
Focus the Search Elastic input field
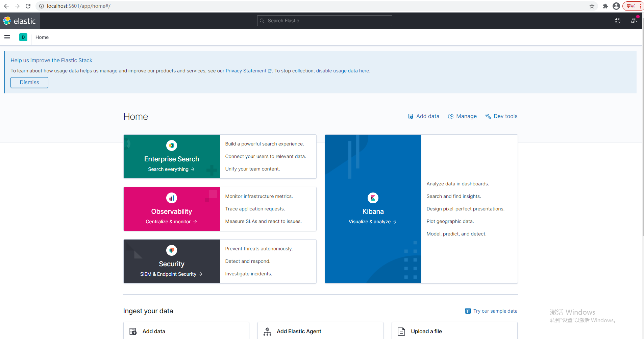point(324,21)
